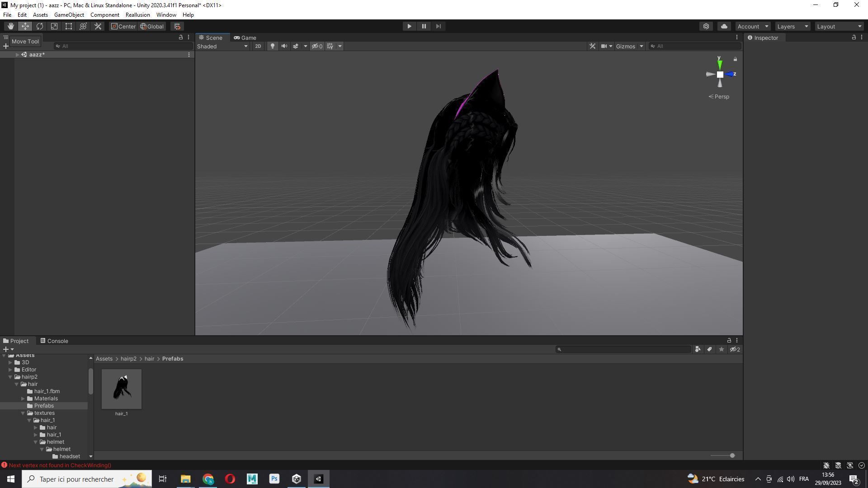Viewport: 868px width, 488px height.
Task: Open the Reallusion menu
Action: tap(137, 15)
